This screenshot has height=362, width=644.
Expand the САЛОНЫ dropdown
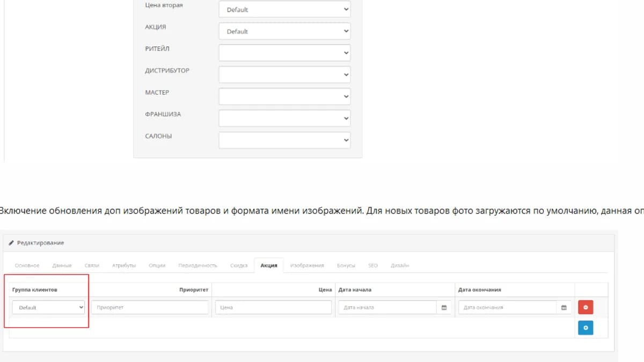click(284, 141)
